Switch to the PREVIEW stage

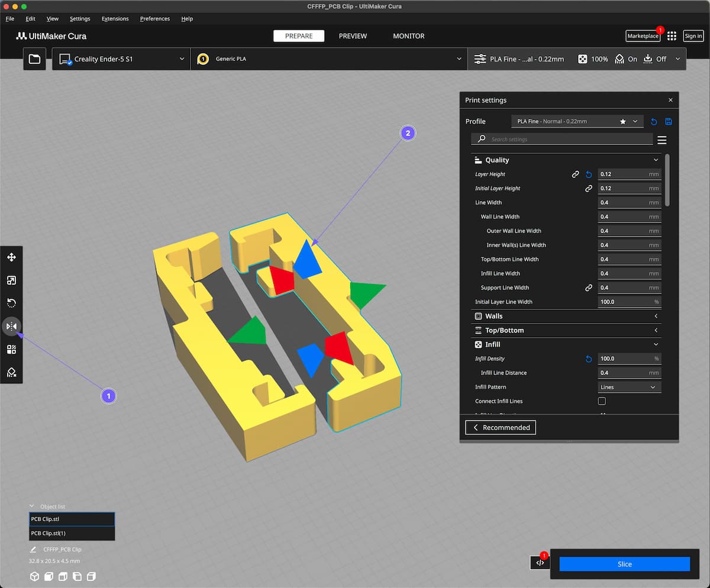[x=353, y=36]
